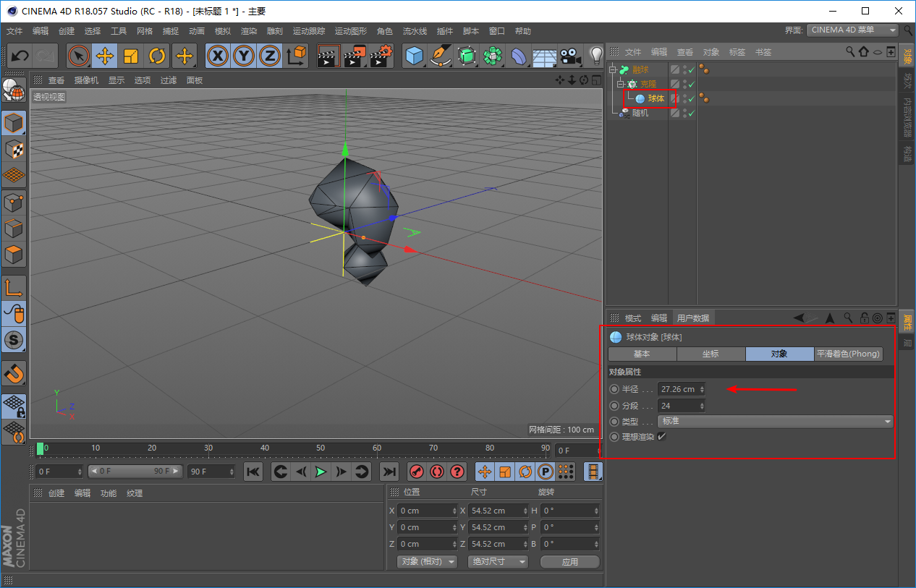This screenshot has width=916, height=588.
Task: Open the Subdivision Surface generator icon
Action: (x=467, y=56)
